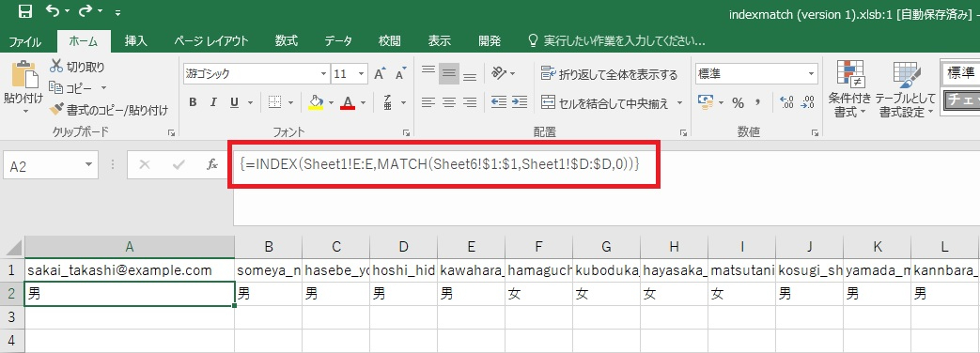
Task: Show phonetic furigana ア亜 icon
Action: [x=387, y=101]
